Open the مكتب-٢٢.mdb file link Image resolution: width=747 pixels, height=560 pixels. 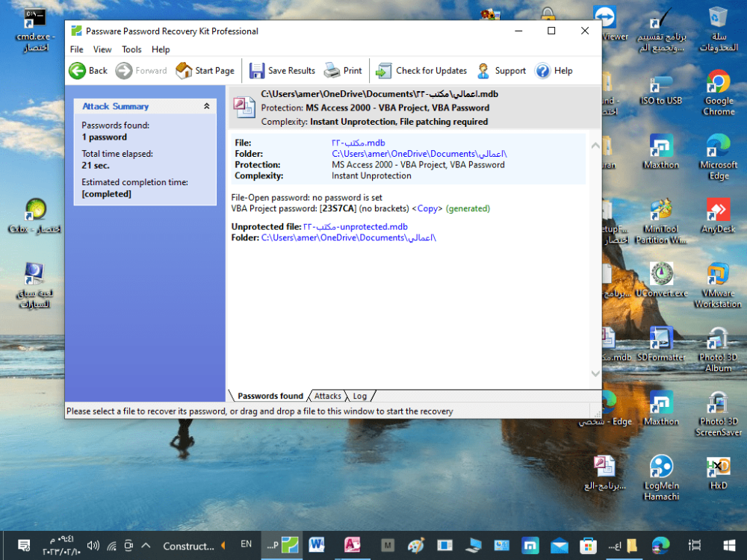pos(359,143)
